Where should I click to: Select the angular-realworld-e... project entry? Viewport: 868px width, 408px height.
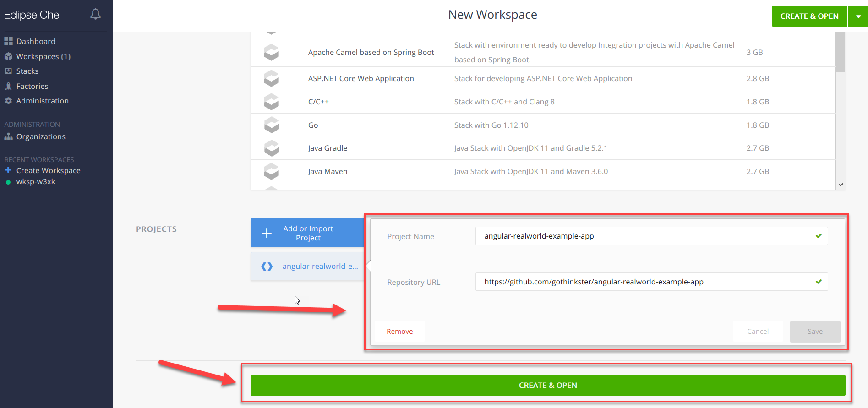click(x=307, y=266)
